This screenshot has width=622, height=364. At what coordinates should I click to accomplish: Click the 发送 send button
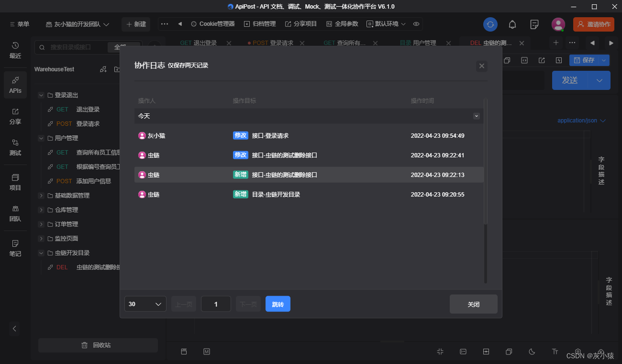[570, 80]
